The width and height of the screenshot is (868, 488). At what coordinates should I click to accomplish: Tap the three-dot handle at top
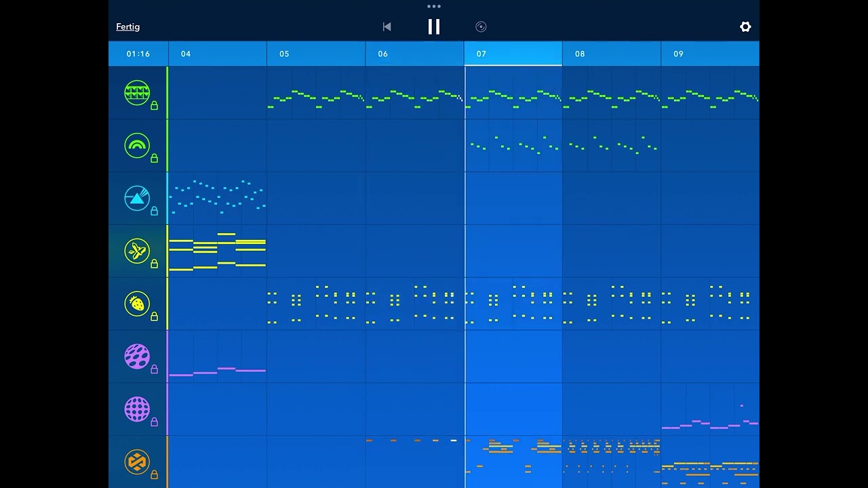click(434, 6)
